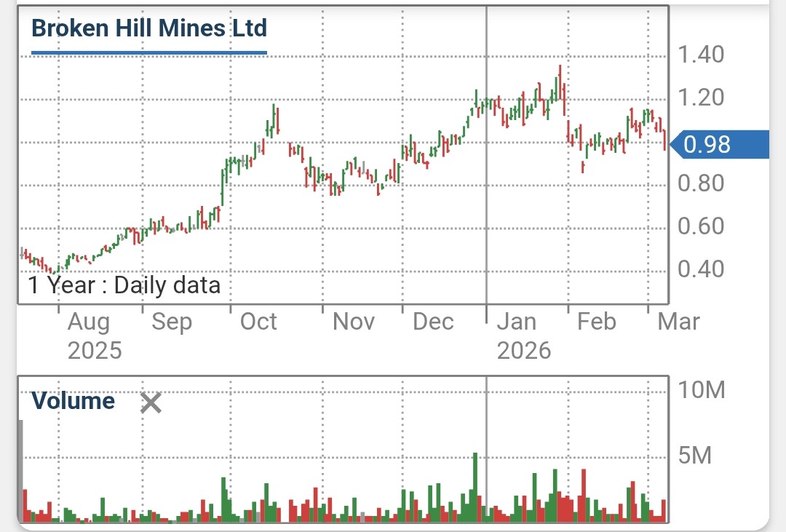Image resolution: width=786 pixels, height=532 pixels.
Task: Click the Jan 2026 date label
Action: (523, 336)
